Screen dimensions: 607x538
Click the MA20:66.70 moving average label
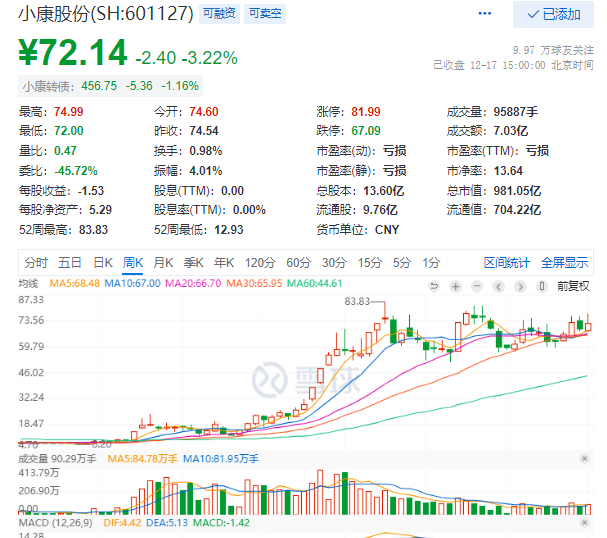pos(193,283)
